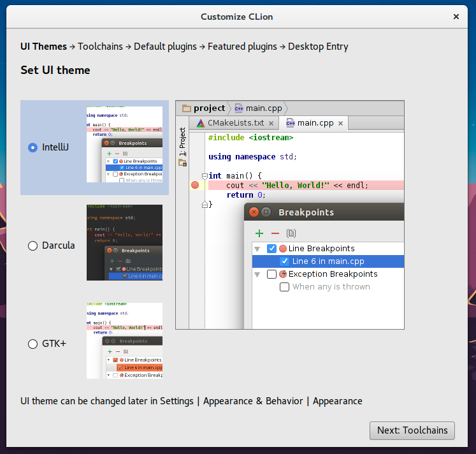Uncheck the Line 6 in main.cpp checkbox
Screen dimensions: 476x454
[x=284, y=261]
